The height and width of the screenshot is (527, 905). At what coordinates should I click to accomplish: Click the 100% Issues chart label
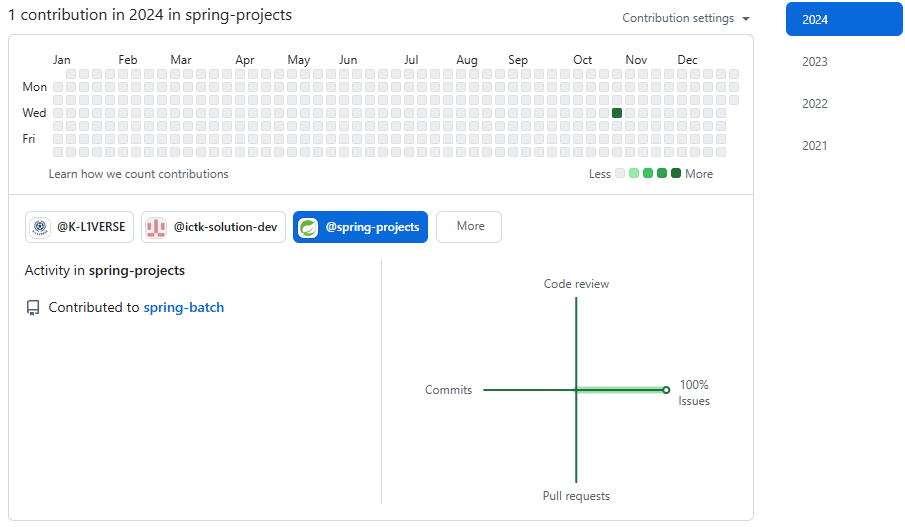click(x=694, y=393)
